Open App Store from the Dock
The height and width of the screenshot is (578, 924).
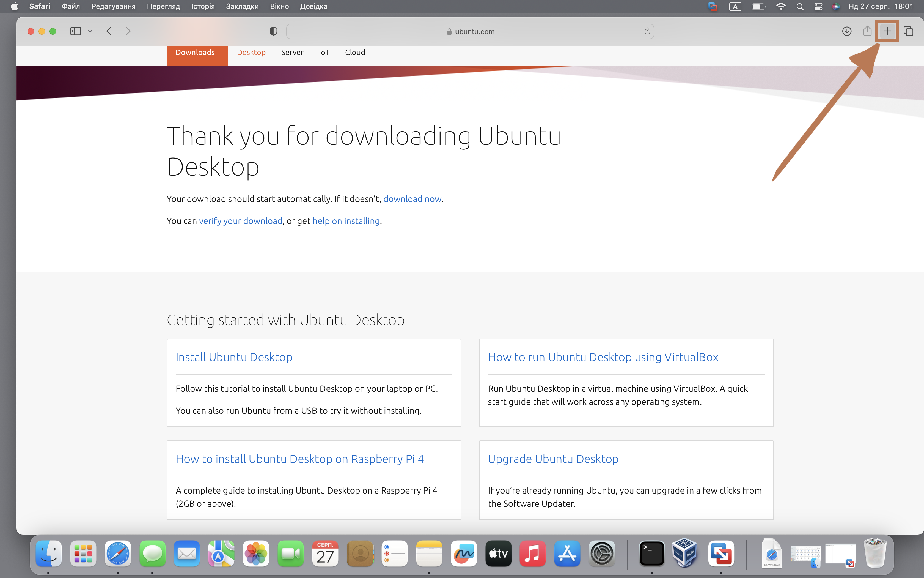[x=567, y=553]
